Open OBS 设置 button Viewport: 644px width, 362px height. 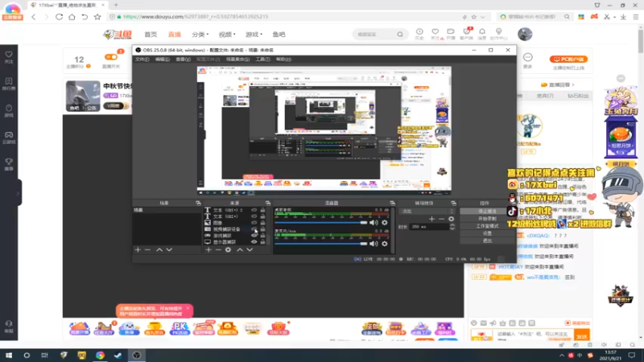click(x=487, y=233)
